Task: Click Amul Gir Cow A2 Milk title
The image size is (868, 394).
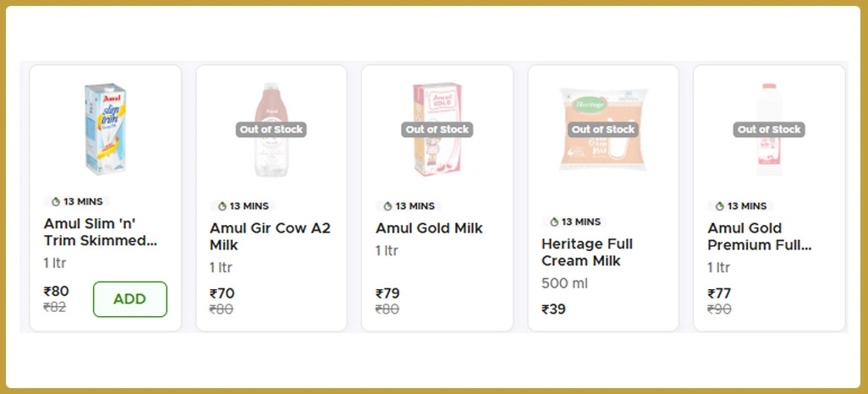Action: tap(270, 237)
